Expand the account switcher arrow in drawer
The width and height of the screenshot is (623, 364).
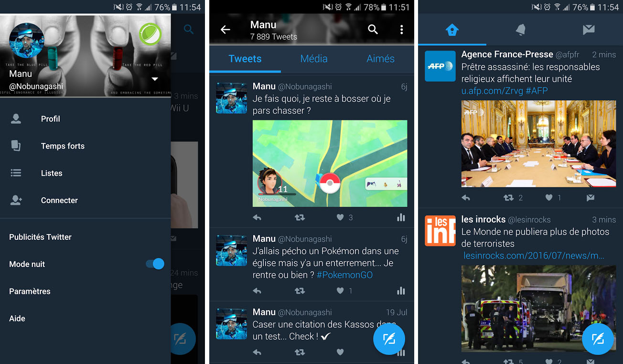click(x=155, y=79)
